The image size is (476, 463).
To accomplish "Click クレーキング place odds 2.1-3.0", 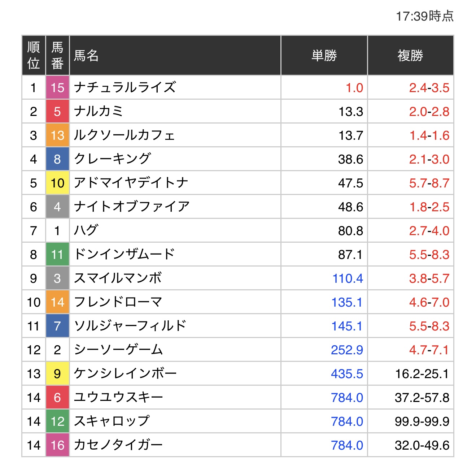I will pyautogui.click(x=429, y=159).
